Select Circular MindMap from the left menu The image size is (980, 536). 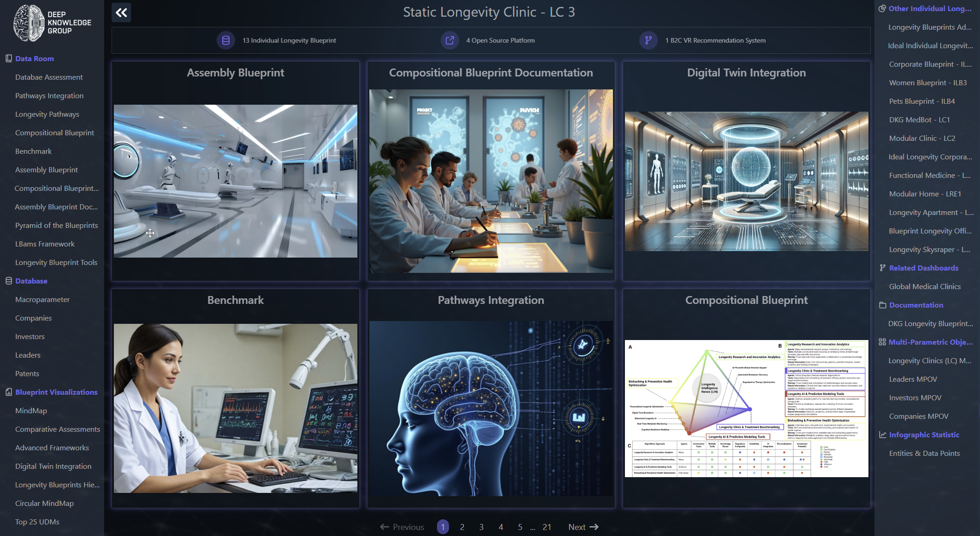[x=44, y=503]
